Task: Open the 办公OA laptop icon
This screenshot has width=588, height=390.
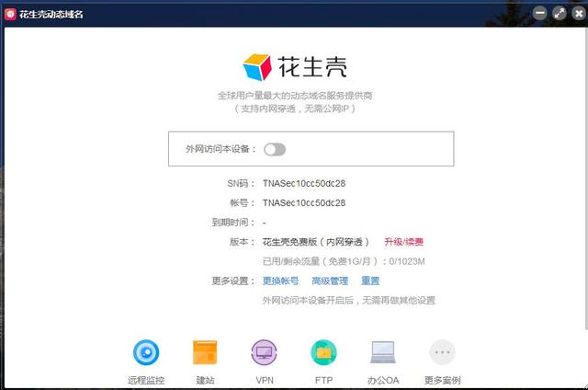Action: (x=383, y=352)
